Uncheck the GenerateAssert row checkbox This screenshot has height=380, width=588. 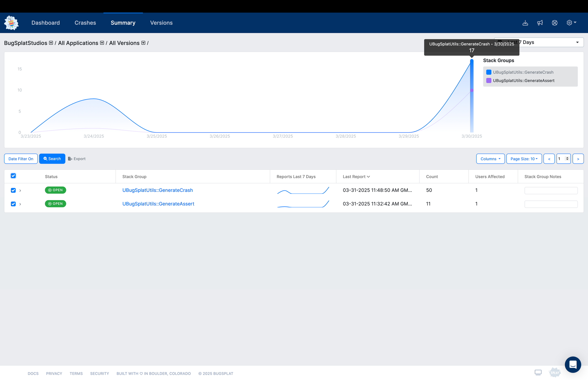13,204
